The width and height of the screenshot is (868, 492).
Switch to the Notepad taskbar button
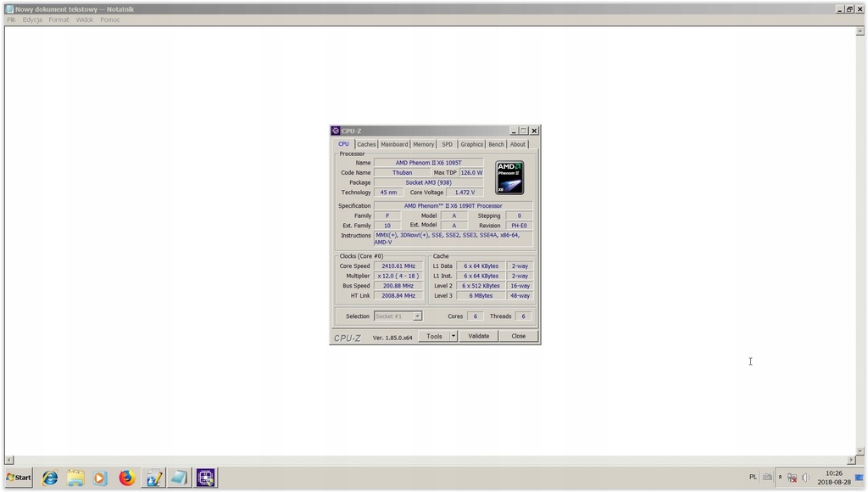point(179,478)
